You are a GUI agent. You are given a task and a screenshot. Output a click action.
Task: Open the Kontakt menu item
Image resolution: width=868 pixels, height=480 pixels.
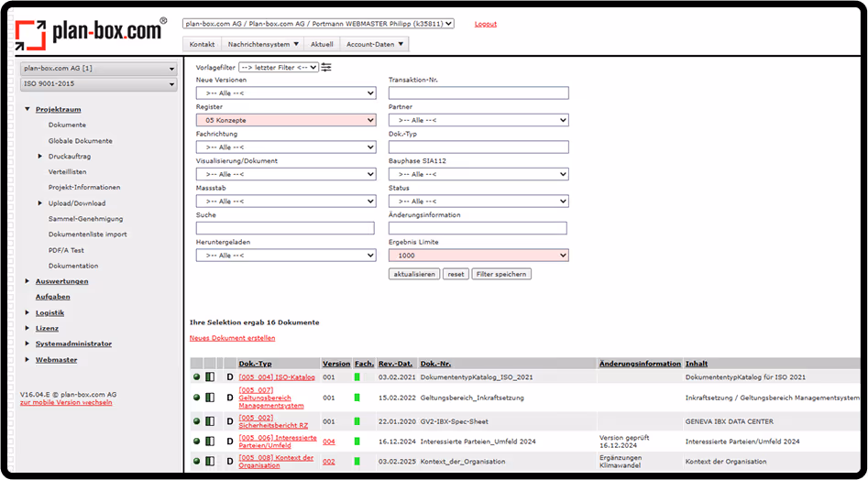tap(202, 44)
